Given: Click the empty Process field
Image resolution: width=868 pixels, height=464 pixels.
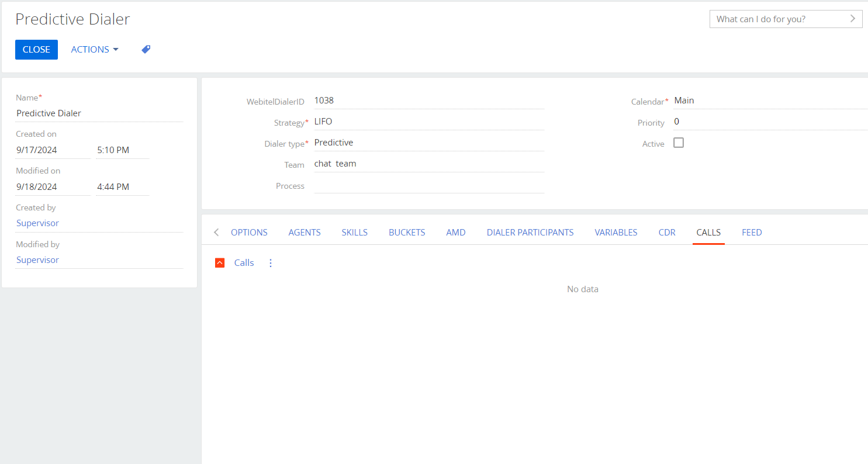Looking at the screenshot, I should (428, 185).
